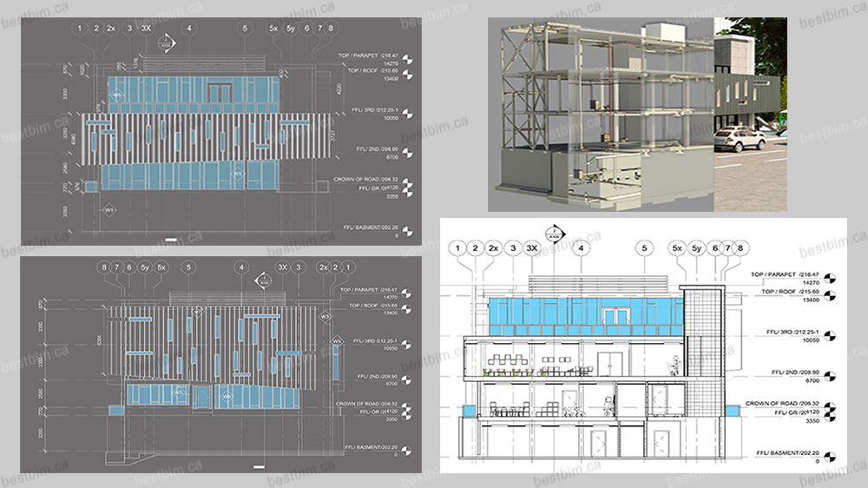This screenshot has width=868, height=488.
Task: Select grid bubble 5 in lower gray elevation
Action: [188, 267]
